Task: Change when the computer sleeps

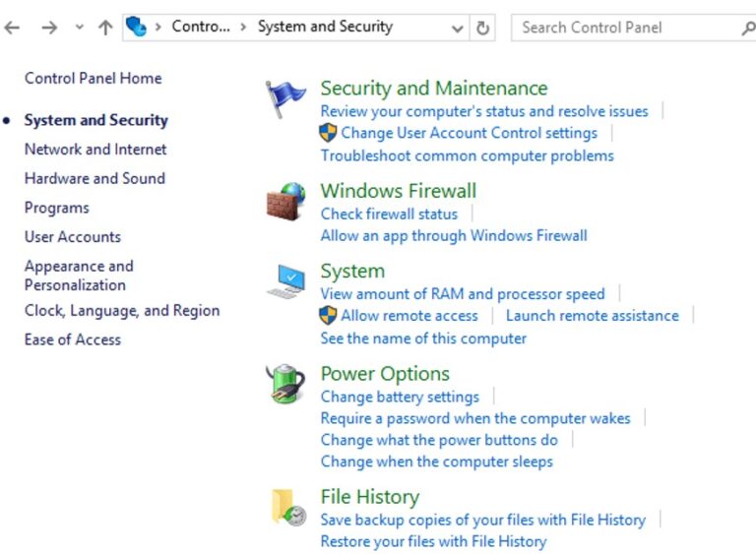Action: coord(436,462)
